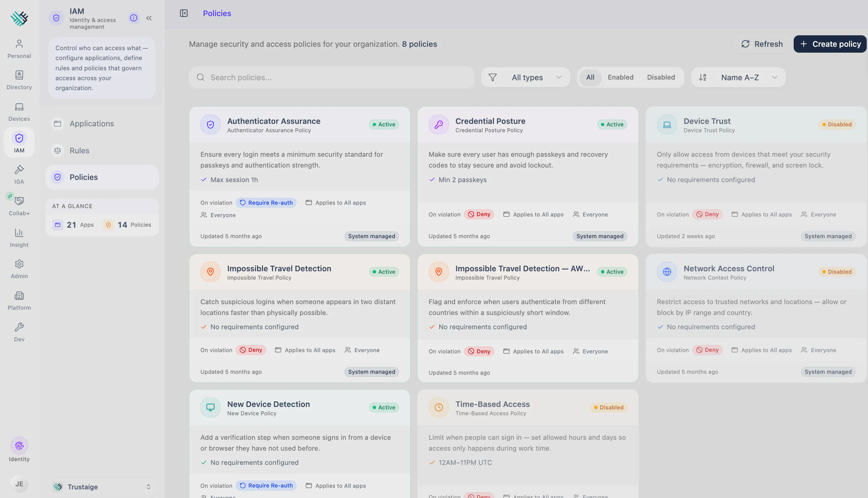
Task: Collapse the IAM panel with double chevron
Action: point(149,18)
